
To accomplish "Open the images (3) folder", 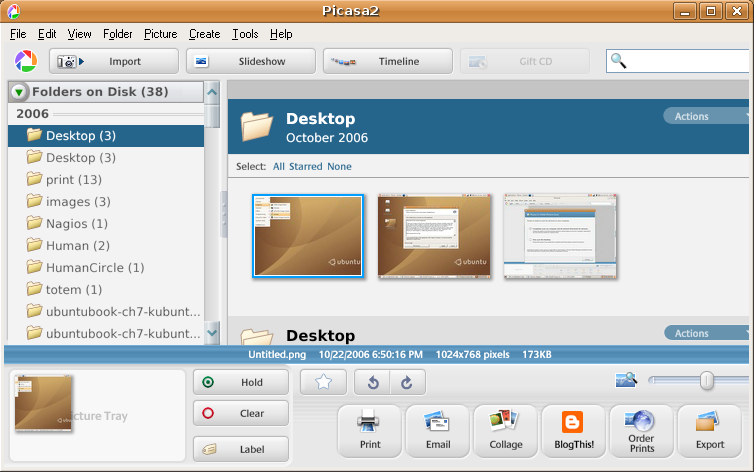I will 106,202.
